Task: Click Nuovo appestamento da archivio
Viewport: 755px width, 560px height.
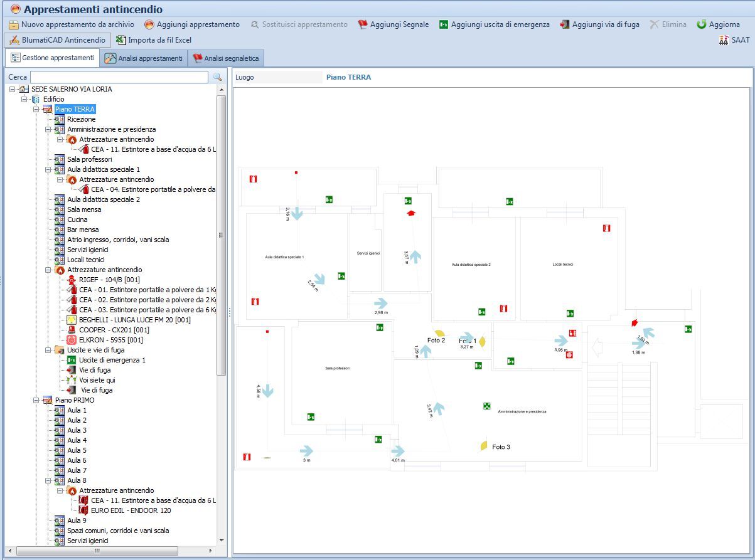Action: (71, 24)
